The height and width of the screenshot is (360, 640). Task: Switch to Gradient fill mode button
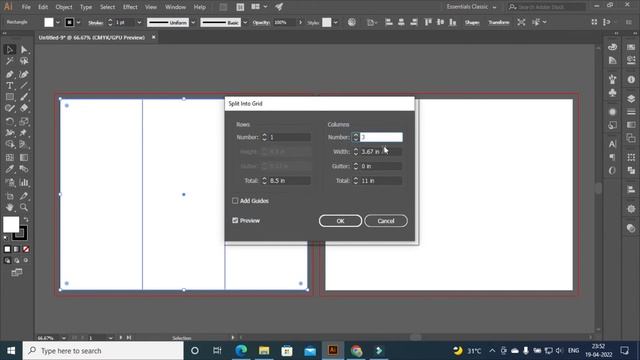16,249
